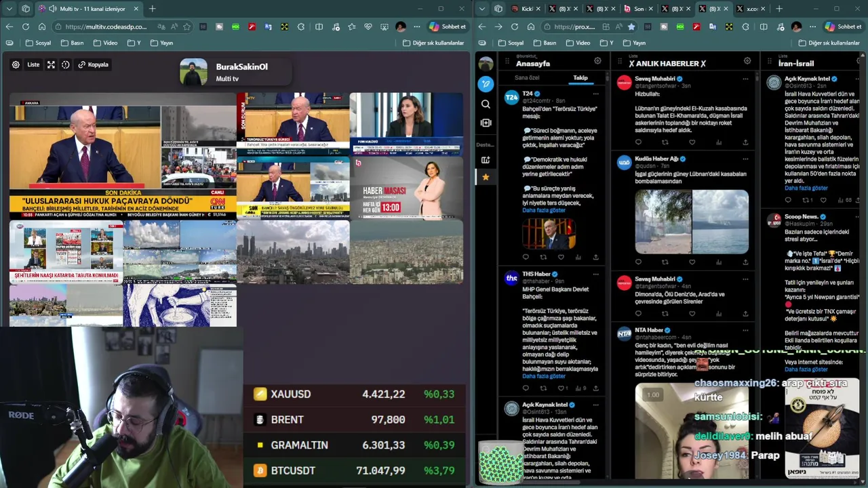This screenshot has height=488, width=868.
Task: Open Yayın bookmarks folder in right browser
Action: click(633, 43)
